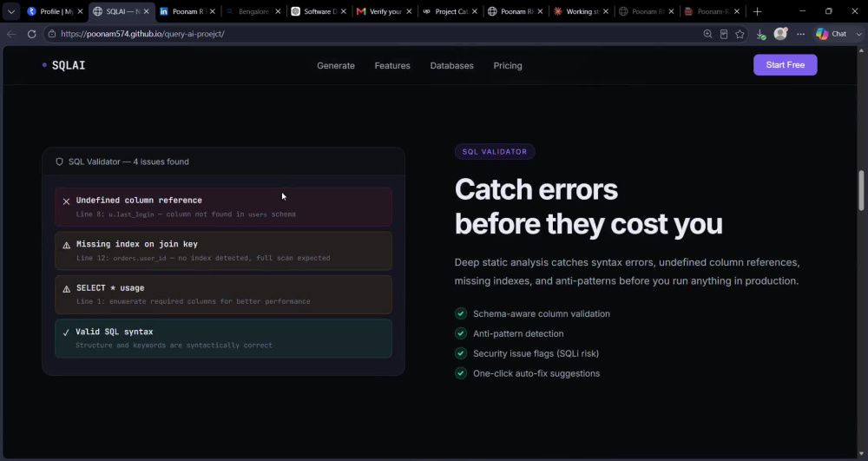Click the Start Free button
The height and width of the screenshot is (461, 868).
point(785,65)
